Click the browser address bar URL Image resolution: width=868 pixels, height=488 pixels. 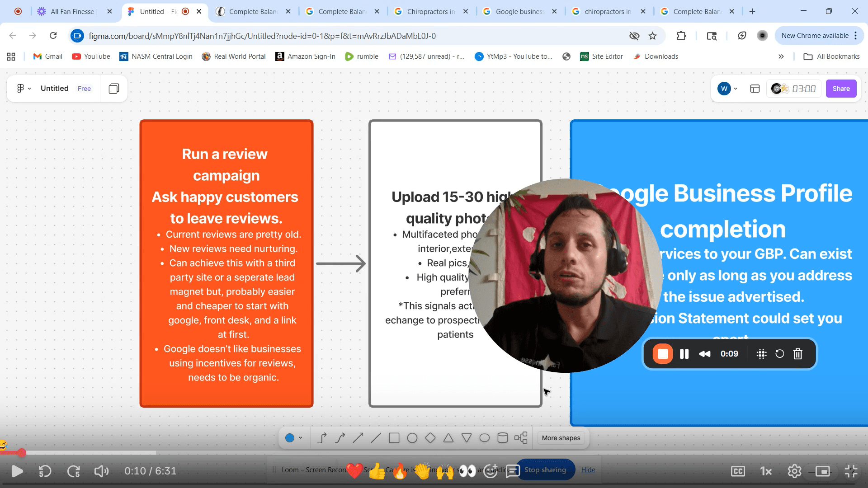click(262, 36)
